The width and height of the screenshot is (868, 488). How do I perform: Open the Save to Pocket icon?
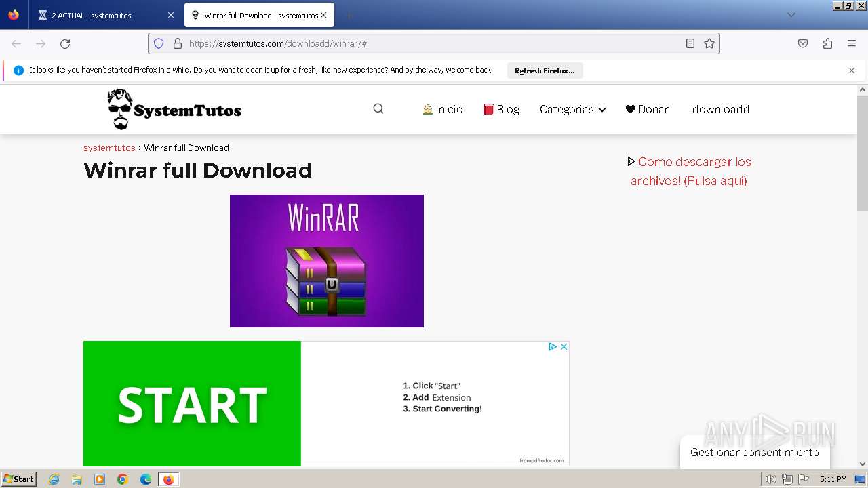[803, 43]
